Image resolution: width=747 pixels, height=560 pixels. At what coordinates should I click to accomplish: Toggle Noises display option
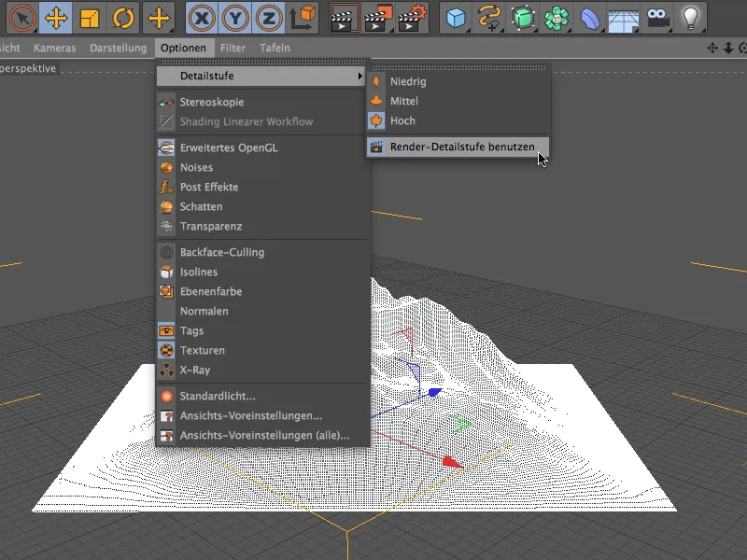[261, 167]
